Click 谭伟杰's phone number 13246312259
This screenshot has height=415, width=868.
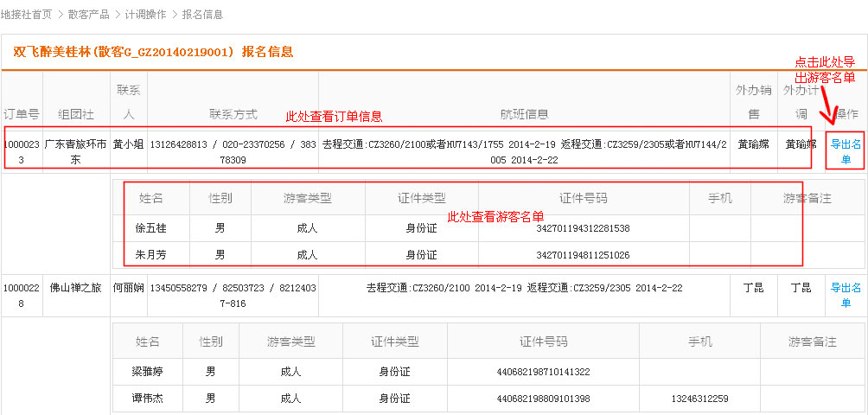tap(699, 399)
